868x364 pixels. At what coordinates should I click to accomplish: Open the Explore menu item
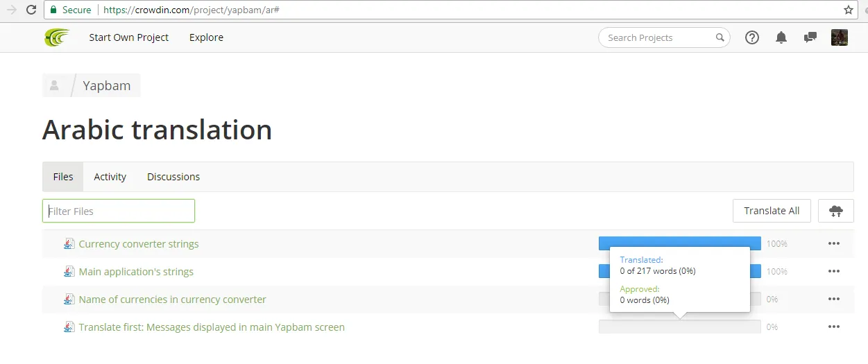pos(206,37)
